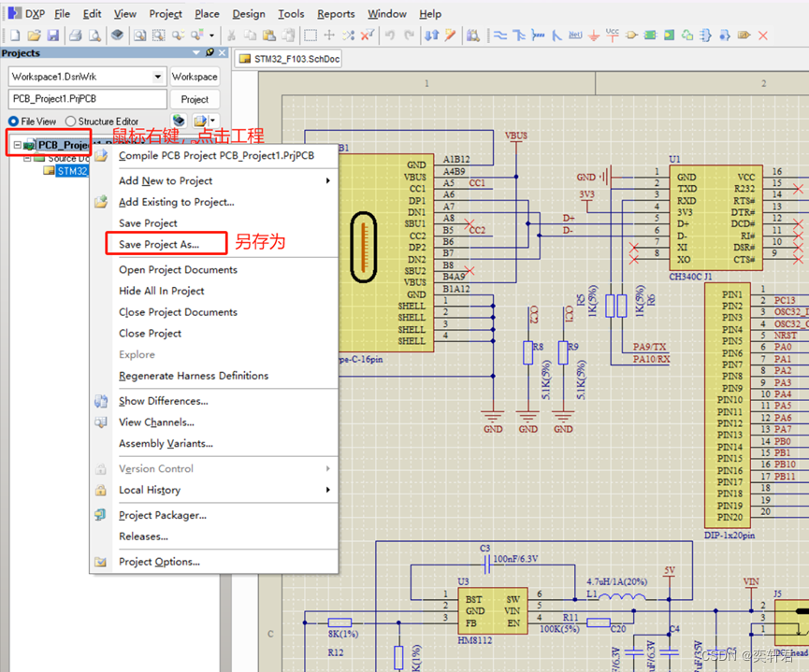Select the Place Wire tool
The width and height of the screenshot is (809, 672).
point(499,36)
